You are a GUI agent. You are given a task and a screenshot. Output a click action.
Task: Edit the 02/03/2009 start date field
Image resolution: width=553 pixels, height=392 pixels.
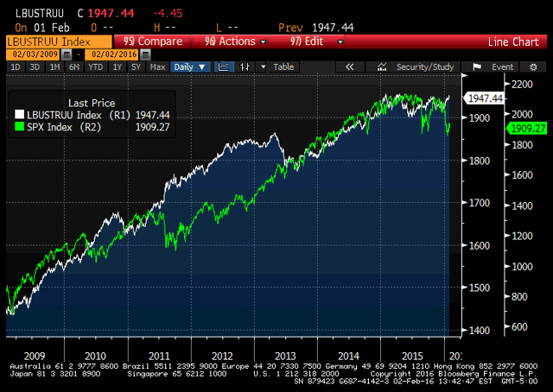pyautogui.click(x=35, y=54)
